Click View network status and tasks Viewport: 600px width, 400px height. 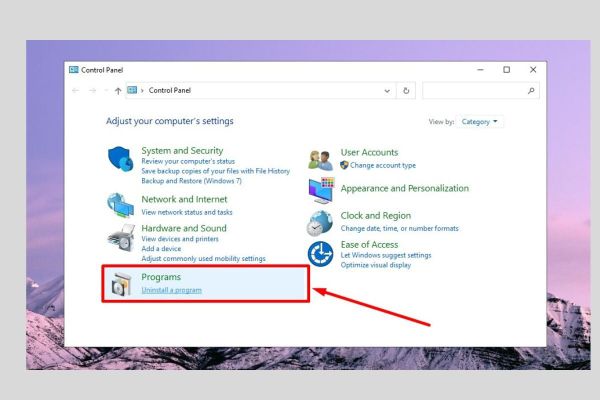coord(187,212)
